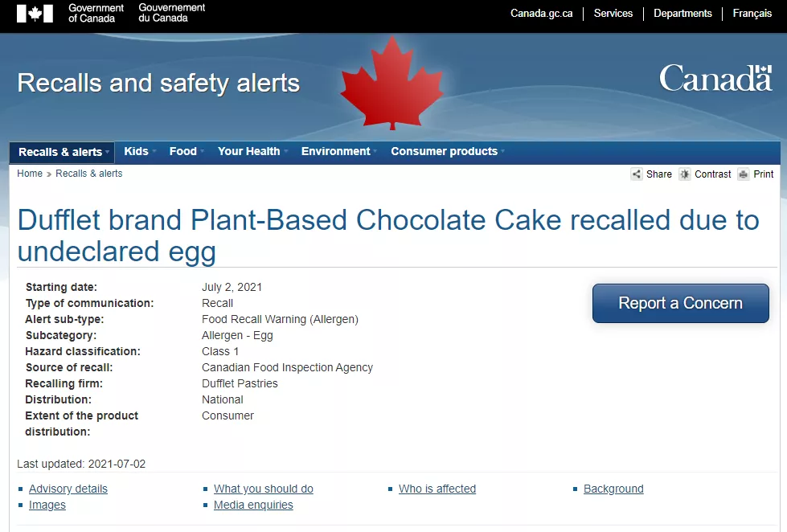Image resolution: width=787 pixels, height=532 pixels.
Task: Click the Share icon
Action: pyautogui.click(x=637, y=174)
